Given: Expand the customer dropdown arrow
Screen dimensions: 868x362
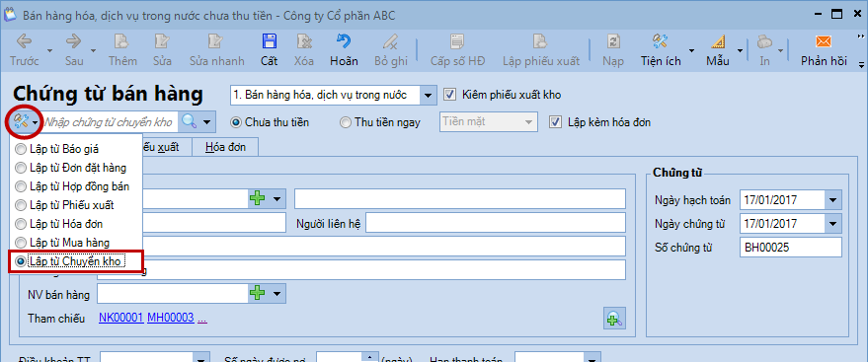Looking at the screenshot, I should [276, 198].
